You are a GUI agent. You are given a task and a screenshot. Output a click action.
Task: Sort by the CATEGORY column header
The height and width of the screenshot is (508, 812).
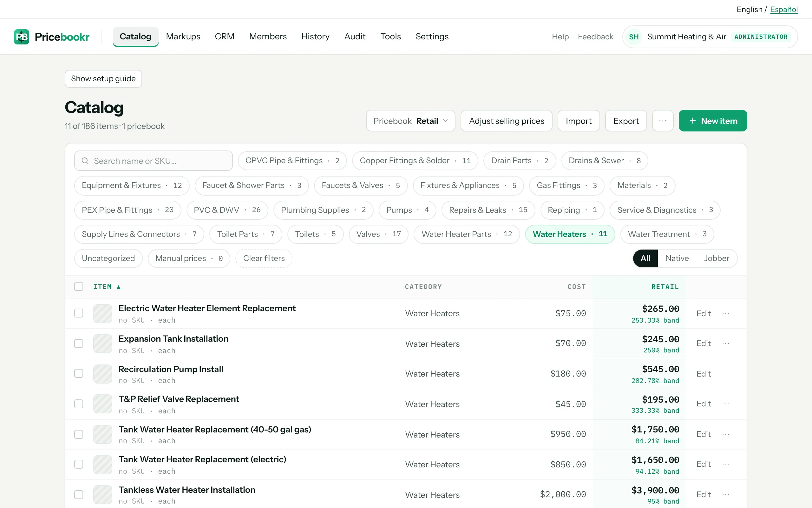(x=423, y=287)
